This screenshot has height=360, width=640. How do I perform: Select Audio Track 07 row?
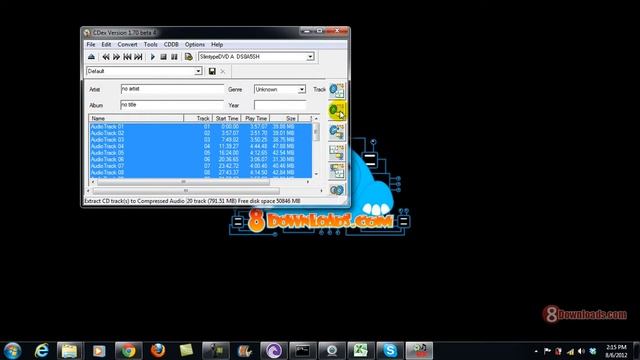pos(200,166)
